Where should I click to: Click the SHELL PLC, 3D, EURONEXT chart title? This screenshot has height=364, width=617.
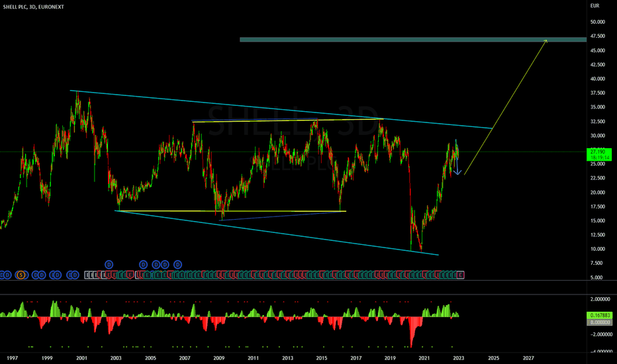(34, 7)
